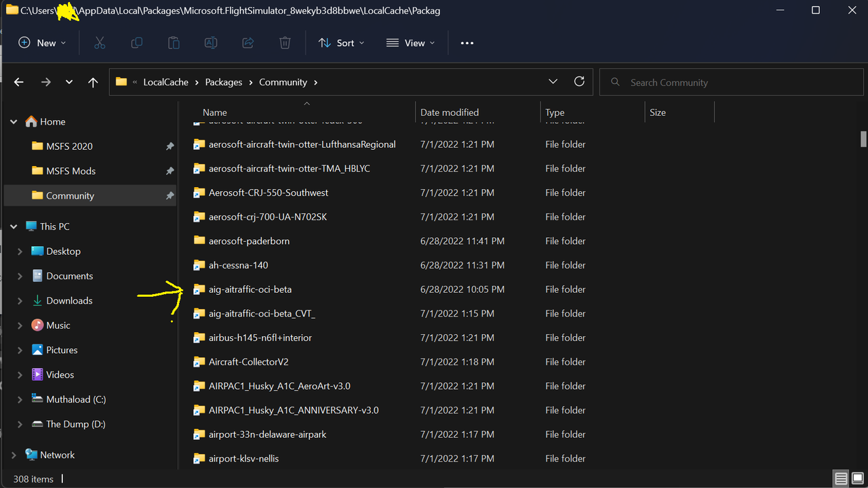
Task: Go back with the left arrow
Action: [19, 82]
